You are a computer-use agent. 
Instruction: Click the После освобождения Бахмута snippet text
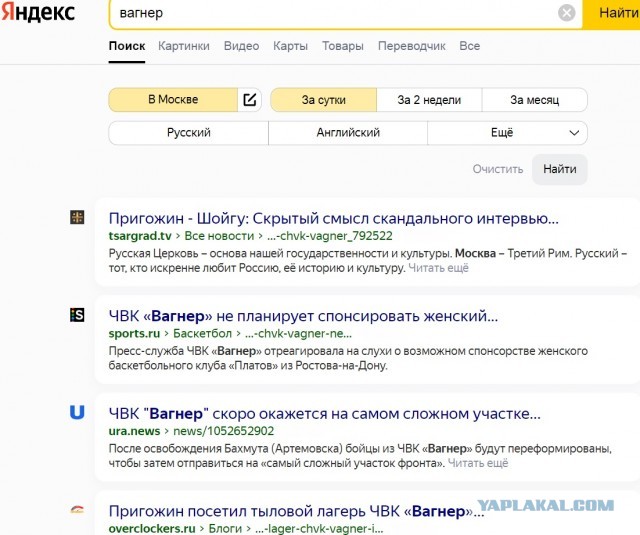tap(360, 456)
